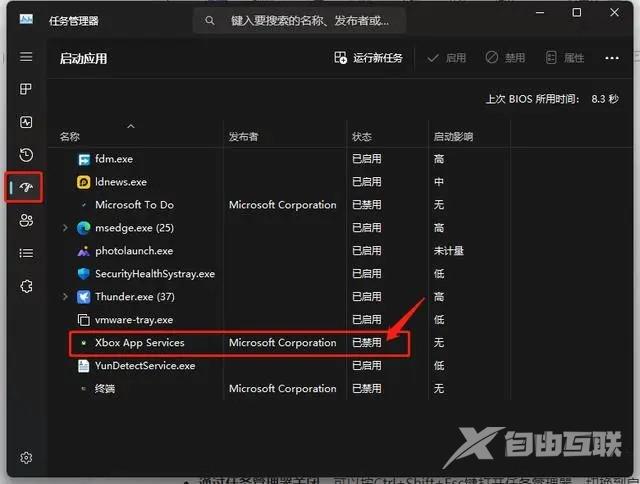Image resolution: width=640 pixels, height=484 pixels.
Task: Click 上次 BIOS 所用时间 value
Action: (x=605, y=99)
